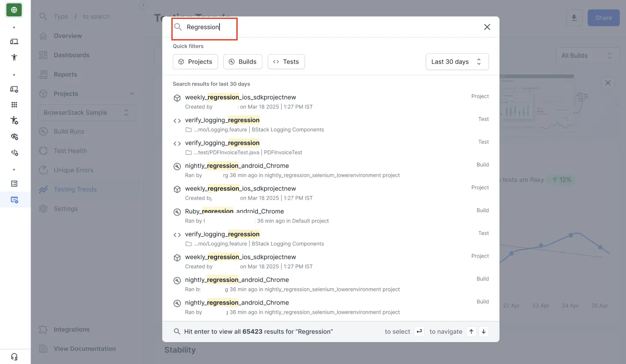The height and width of the screenshot is (364, 626).
Task: Open the View Documentation link
Action: point(84,349)
